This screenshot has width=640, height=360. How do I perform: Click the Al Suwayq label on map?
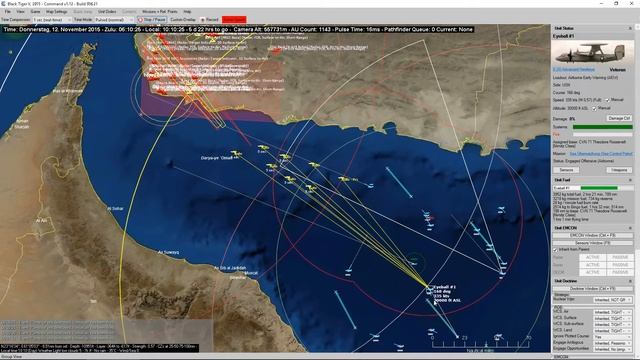(168, 252)
